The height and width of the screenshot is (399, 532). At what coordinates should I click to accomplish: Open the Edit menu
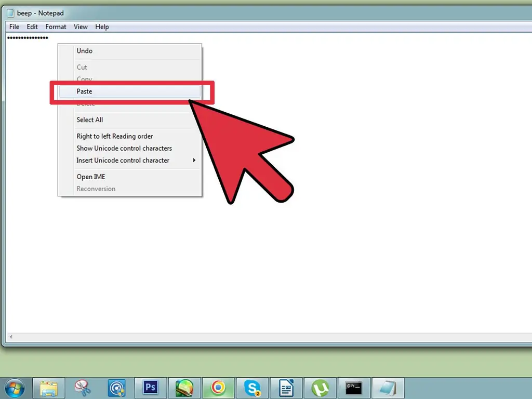click(32, 27)
